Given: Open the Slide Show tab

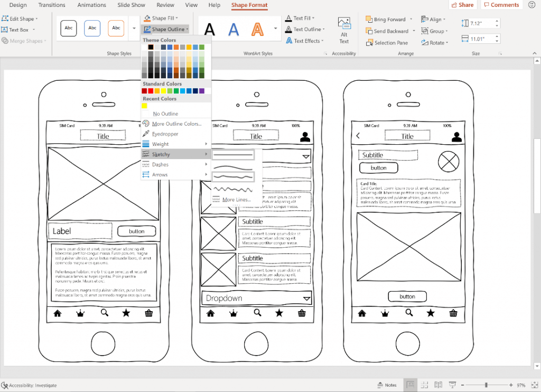Looking at the screenshot, I should point(131,5).
